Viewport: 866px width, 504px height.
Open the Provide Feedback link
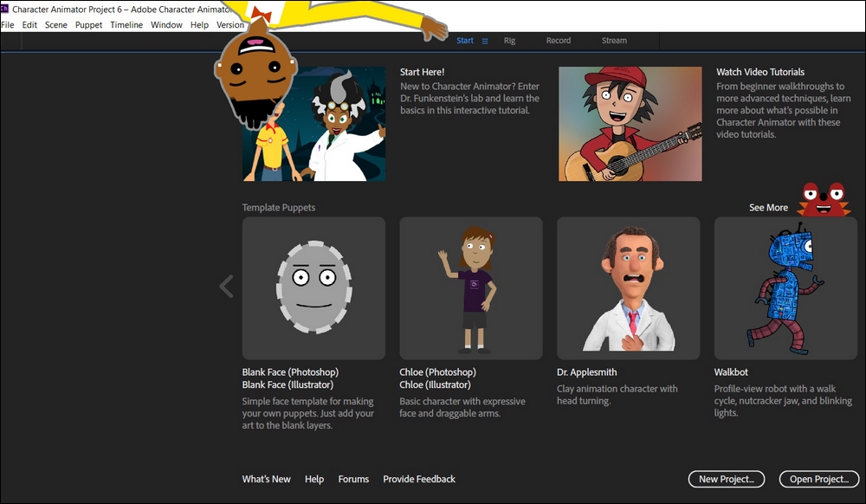[x=419, y=479]
